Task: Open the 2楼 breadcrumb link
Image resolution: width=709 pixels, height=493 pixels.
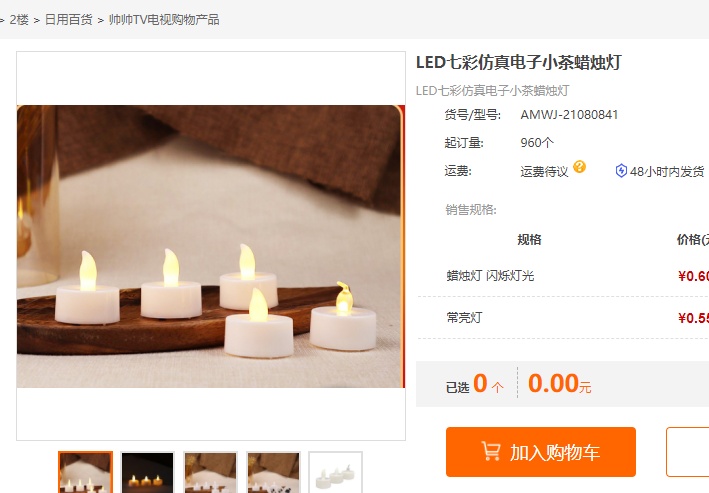Action: pyautogui.click(x=19, y=20)
